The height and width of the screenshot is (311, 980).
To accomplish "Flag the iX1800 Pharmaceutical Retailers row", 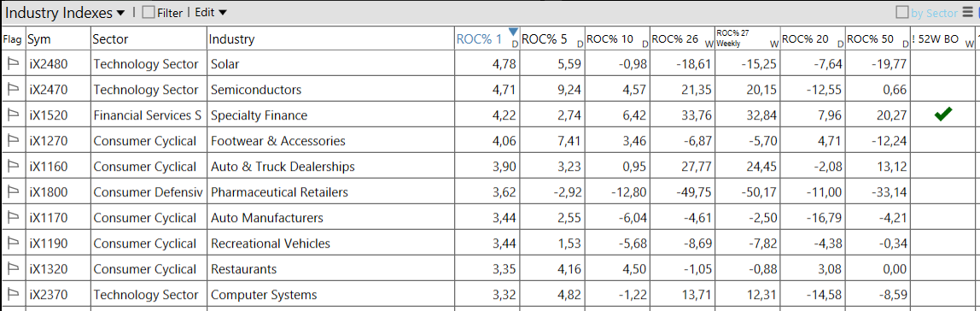I will pos(12,192).
